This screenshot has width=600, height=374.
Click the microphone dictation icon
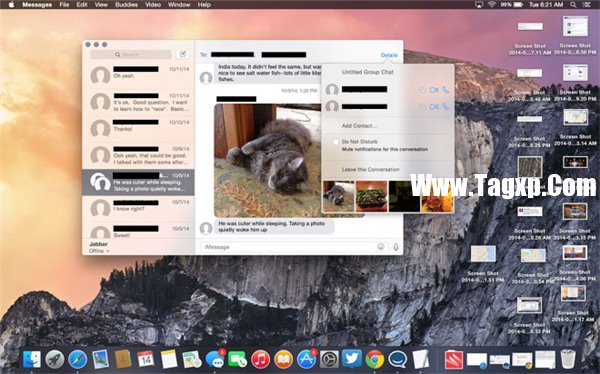click(396, 247)
